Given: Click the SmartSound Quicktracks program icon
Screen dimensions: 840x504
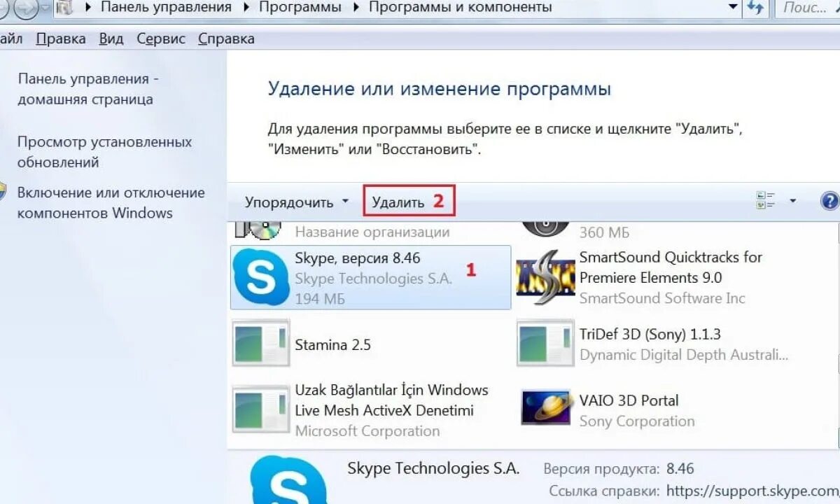Looking at the screenshot, I should (x=546, y=278).
